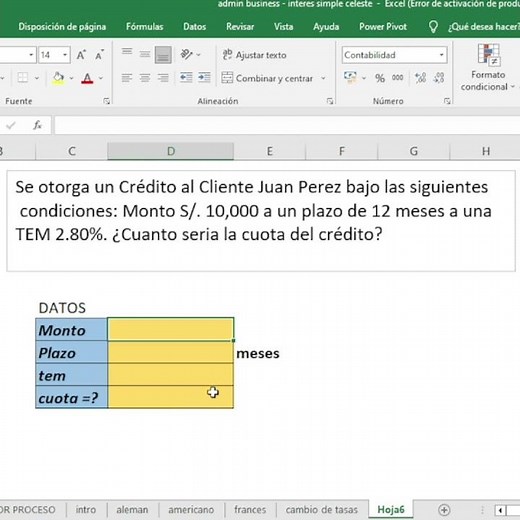Select column D header

point(171,151)
